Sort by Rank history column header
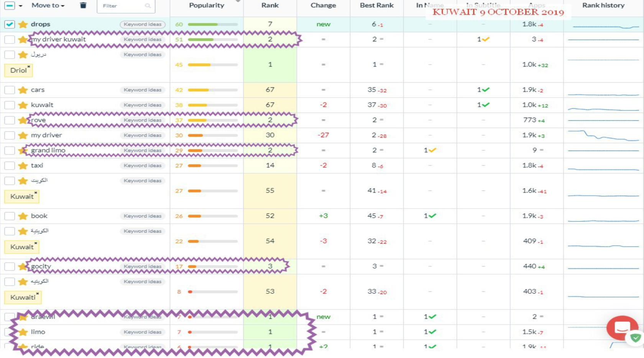The width and height of the screenshot is (644, 358). tap(603, 5)
